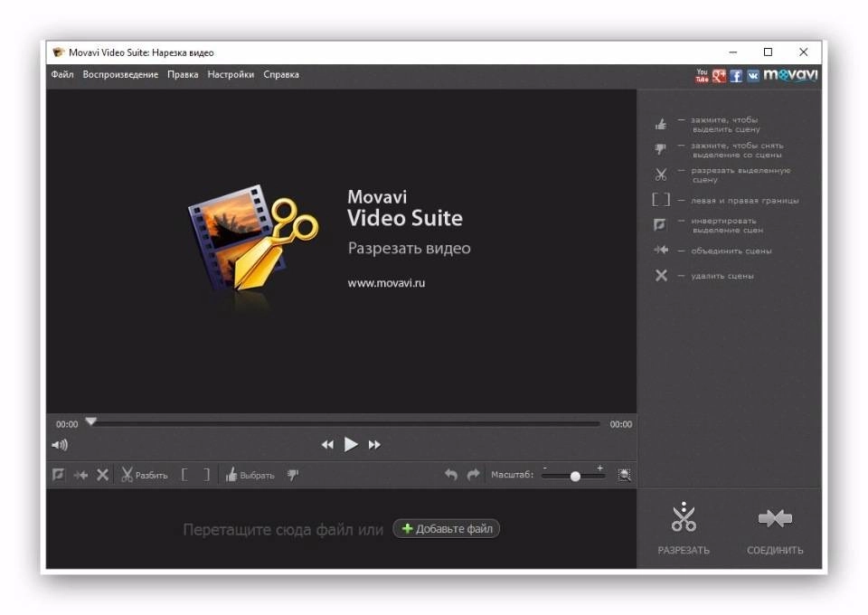The height and width of the screenshot is (615, 868).
Task: Open the Google+ social icon
Action: pos(719,76)
